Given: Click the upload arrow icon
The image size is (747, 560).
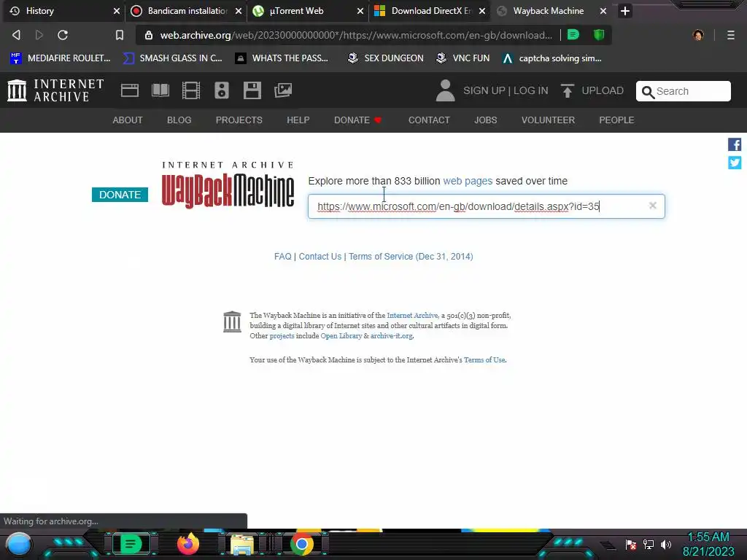Looking at the screenshot, I should [567, 90].
